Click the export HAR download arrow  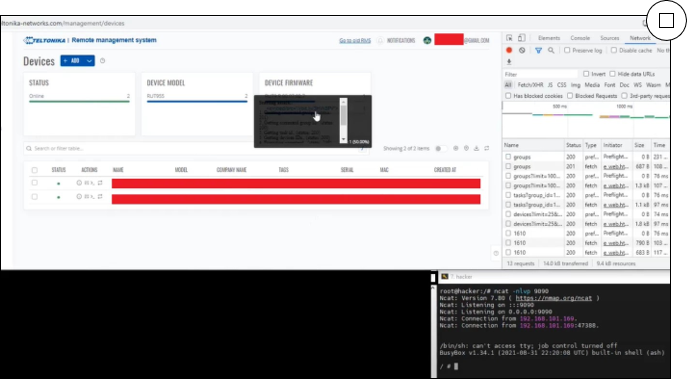[509, 62]
